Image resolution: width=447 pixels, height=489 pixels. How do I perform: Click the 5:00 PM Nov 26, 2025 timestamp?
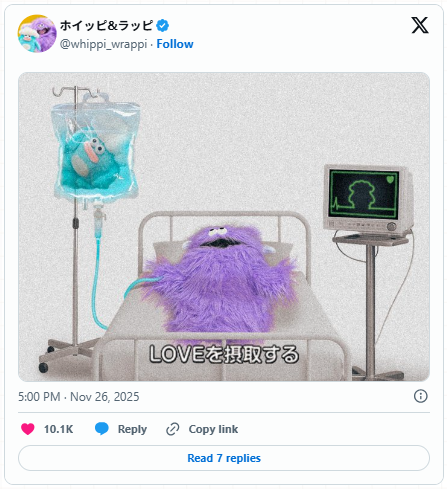(x=79, y=397)
